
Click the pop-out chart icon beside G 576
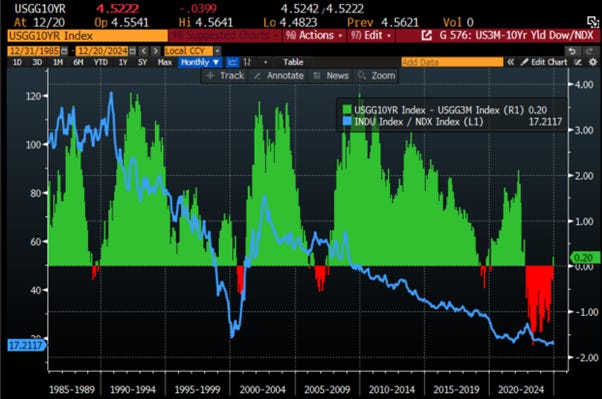[x=427, y=36]
